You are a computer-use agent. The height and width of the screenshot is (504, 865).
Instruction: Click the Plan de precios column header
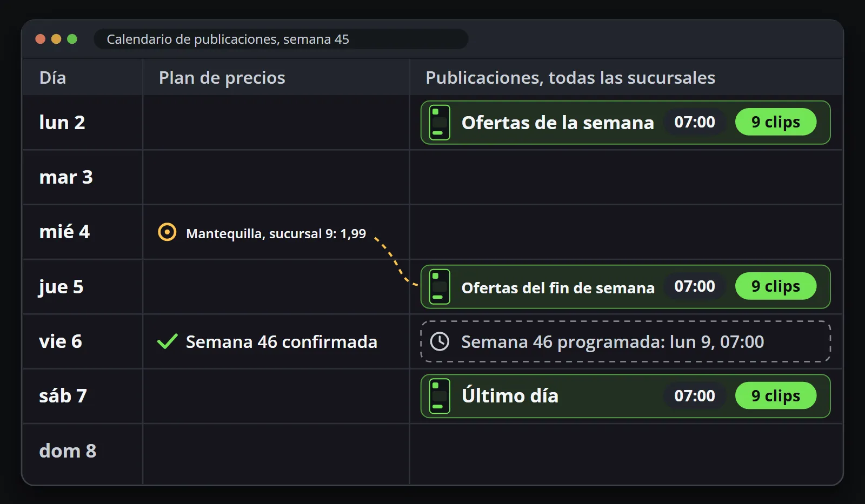click(222, 78)
